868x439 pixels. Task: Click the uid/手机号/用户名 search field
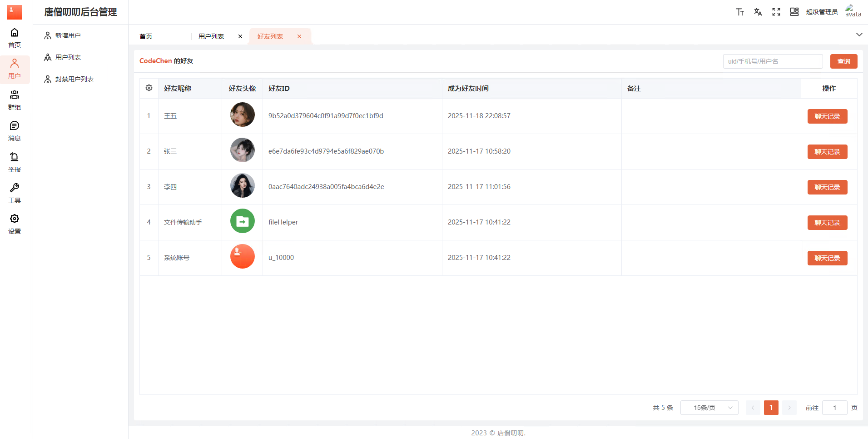pos(773,61)
